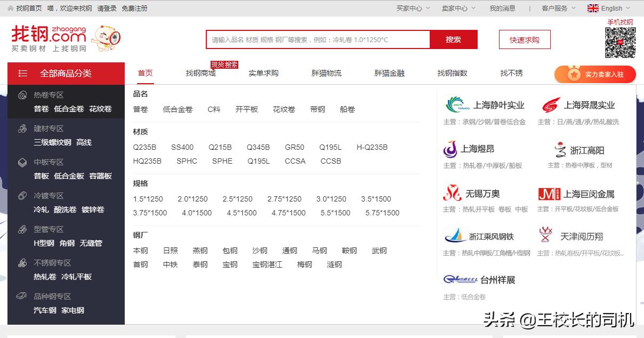Select the 冷镀专区 category icon
644x338 pixels.
tap(22, 196)
